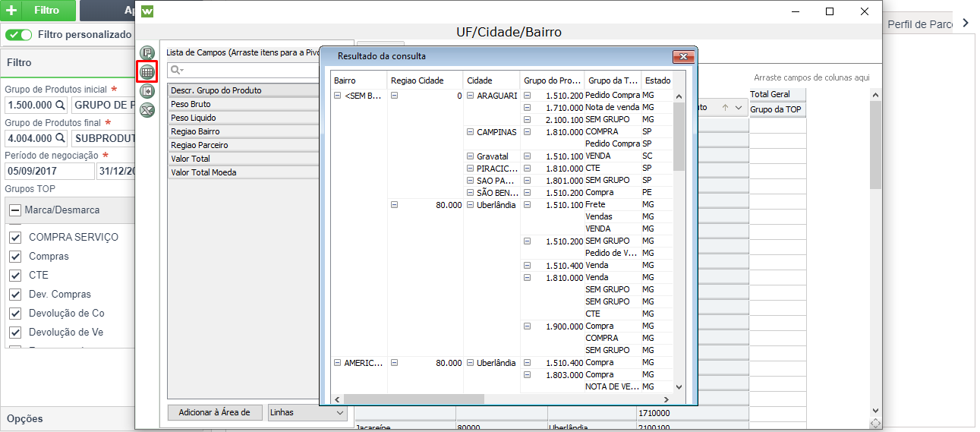Select the Valor Total Moeda field
The image size is (980, 432).
(243, 172)
